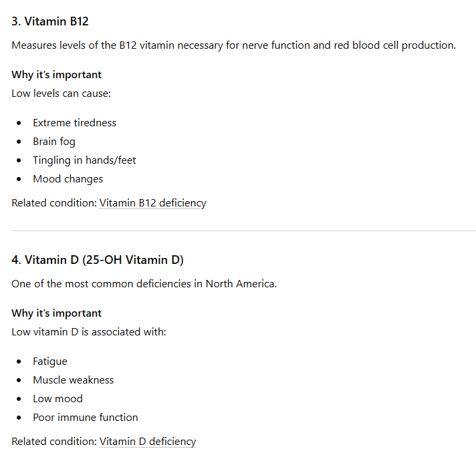476x459 pixels.
Task: Click the "3. Vitamin B12" heading
Action: pyautogui.click(x=50, y=21)
